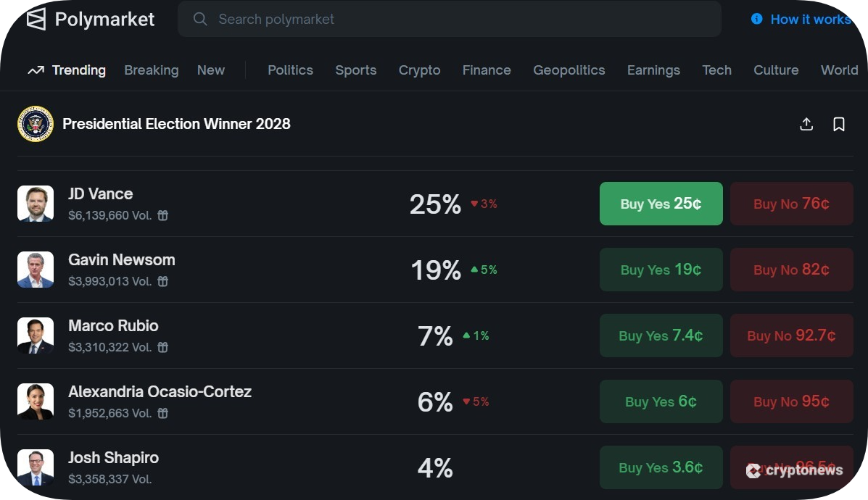The image size is (868, 500).
Task: Click Buy Yes 6¢ for Alexandria Ocasio-Cortez
Action: point(661,401)
